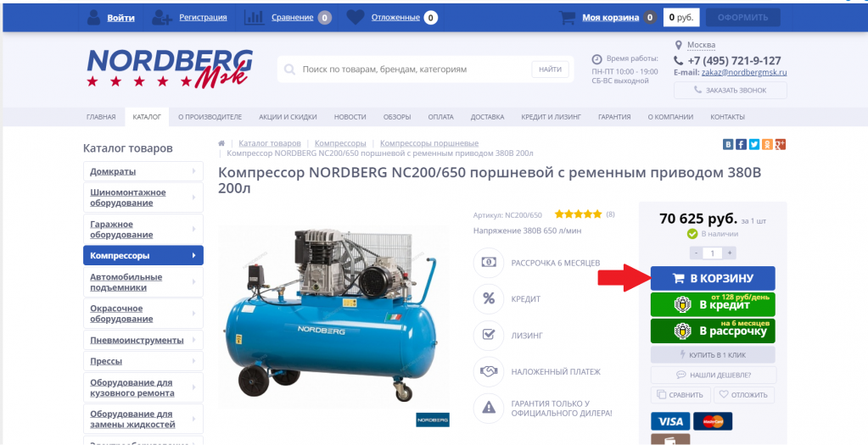
Task: Add product with В корзину button
Action: pyautogui.click(x=713, y=279)
